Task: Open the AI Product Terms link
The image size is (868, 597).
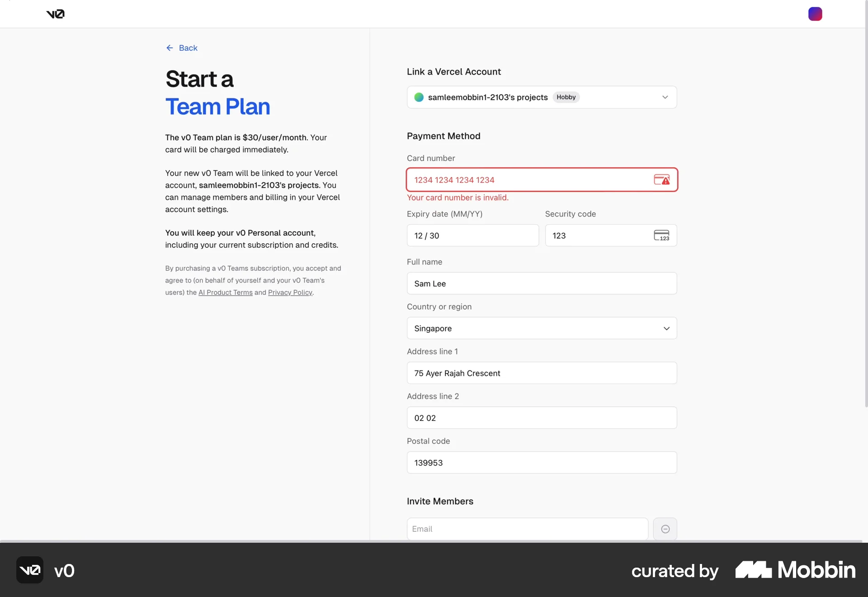Action: 225,293
